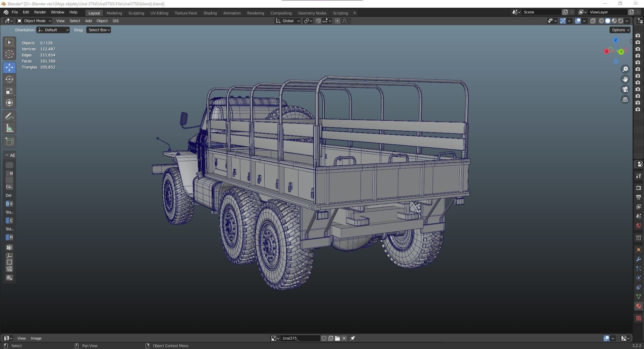
Task: Toggle snapping magnet button
Action: click(x=318, y=21)
